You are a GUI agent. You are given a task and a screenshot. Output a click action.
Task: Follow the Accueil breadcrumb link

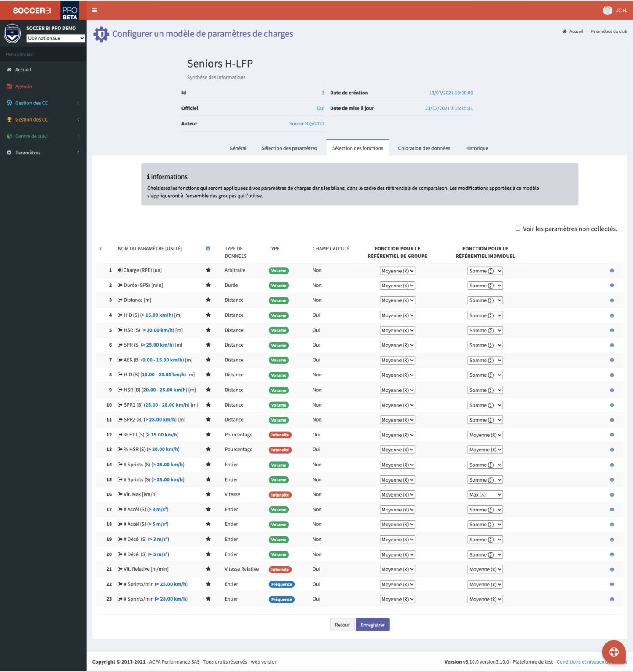pos(576,32)
